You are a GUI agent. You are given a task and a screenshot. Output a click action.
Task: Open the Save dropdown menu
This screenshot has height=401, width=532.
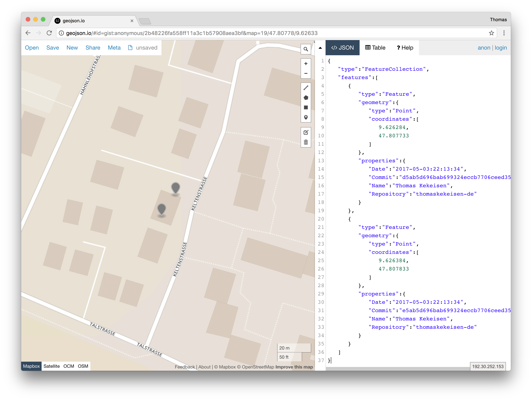(x=52, y=48)
